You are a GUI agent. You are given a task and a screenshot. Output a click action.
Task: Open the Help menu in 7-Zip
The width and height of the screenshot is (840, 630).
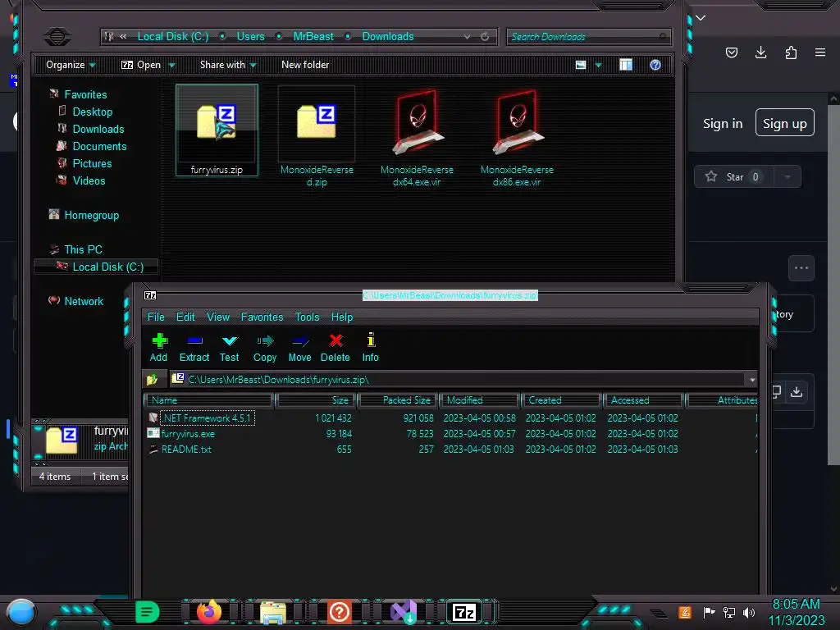[x=342, y=317]
